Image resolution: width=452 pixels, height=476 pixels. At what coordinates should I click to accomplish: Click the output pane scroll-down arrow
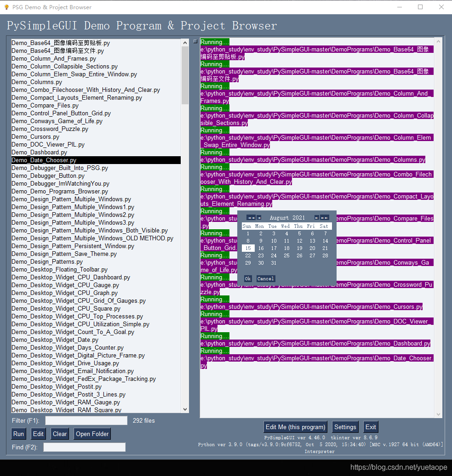[x=438, y=414]
